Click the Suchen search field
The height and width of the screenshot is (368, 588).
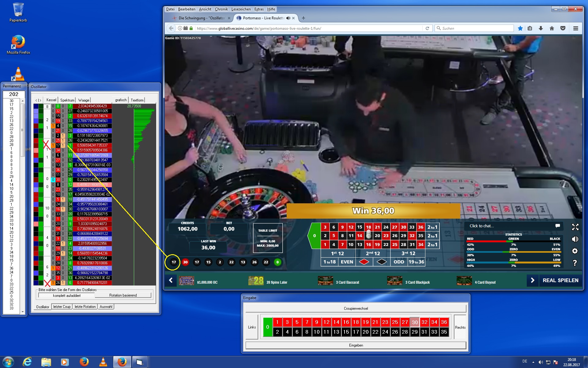474,28
